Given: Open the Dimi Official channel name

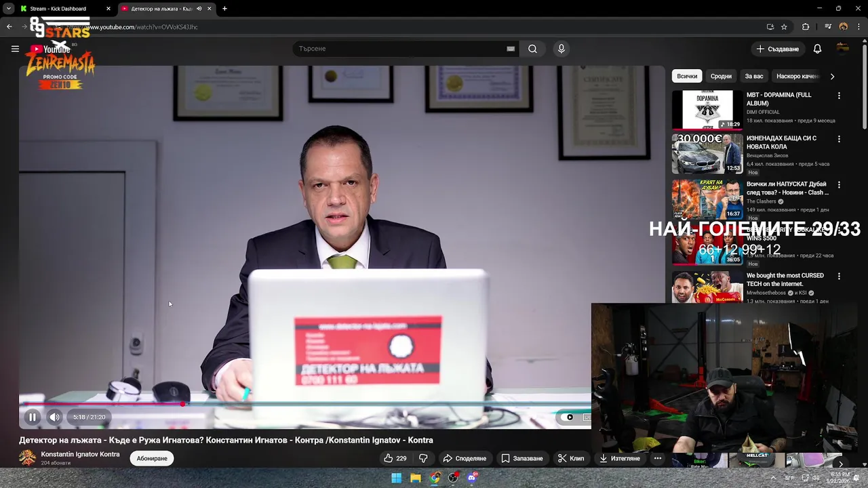Looking at the screenshot, I should coord(763,112).
